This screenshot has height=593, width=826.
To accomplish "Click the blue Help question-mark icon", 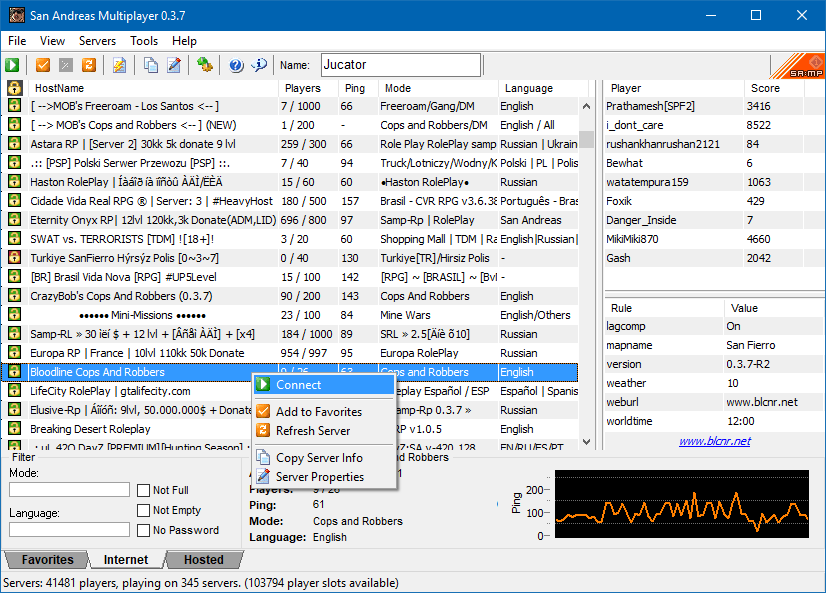I will pyautogui.click(x=236, y=65).
